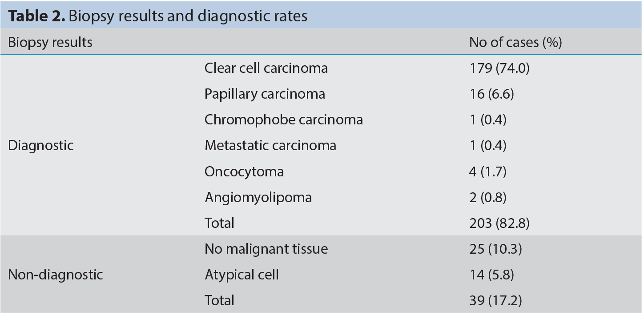Click the Non-diagnostic category label

[x=56, y=275]
